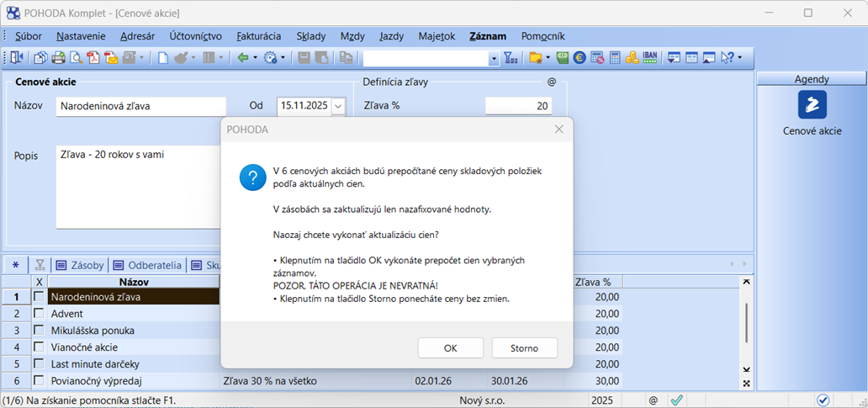The height and width of the screenshot is (408, 868).
Task: Expand the green back arrow dropdown
Action: 255,58
